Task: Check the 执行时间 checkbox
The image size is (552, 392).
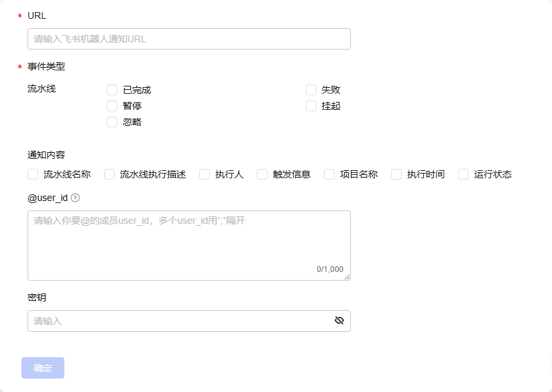Action: (396, 174)
